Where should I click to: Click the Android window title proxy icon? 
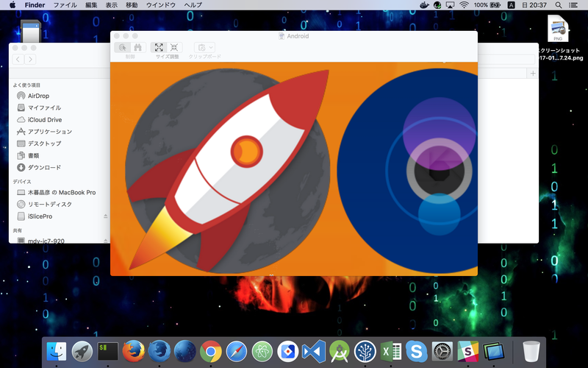tap(282, 36)
